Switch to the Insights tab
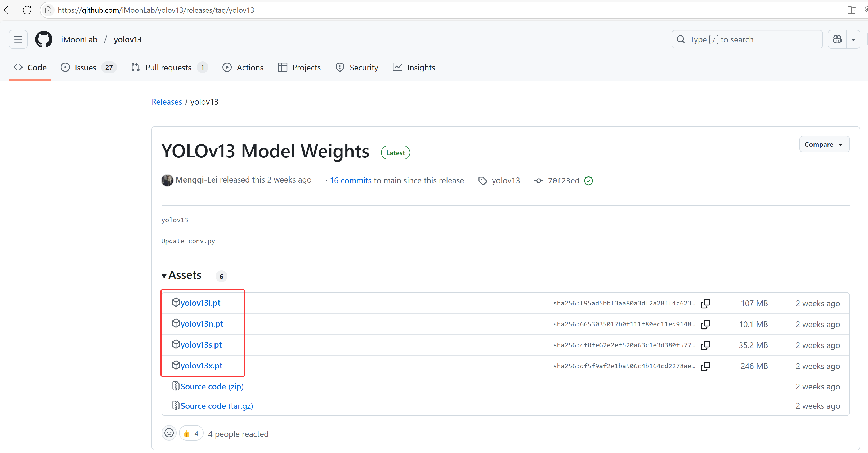The image size is (868, 453). point(414,67)
